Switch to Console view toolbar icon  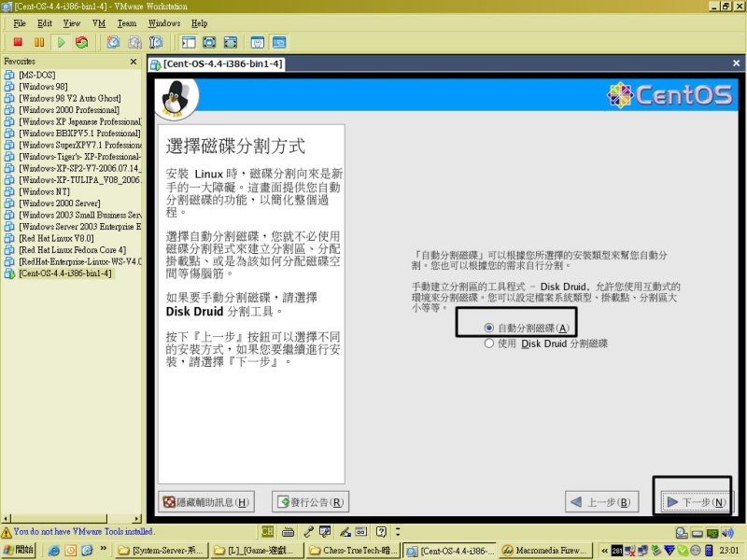point(279,42)
